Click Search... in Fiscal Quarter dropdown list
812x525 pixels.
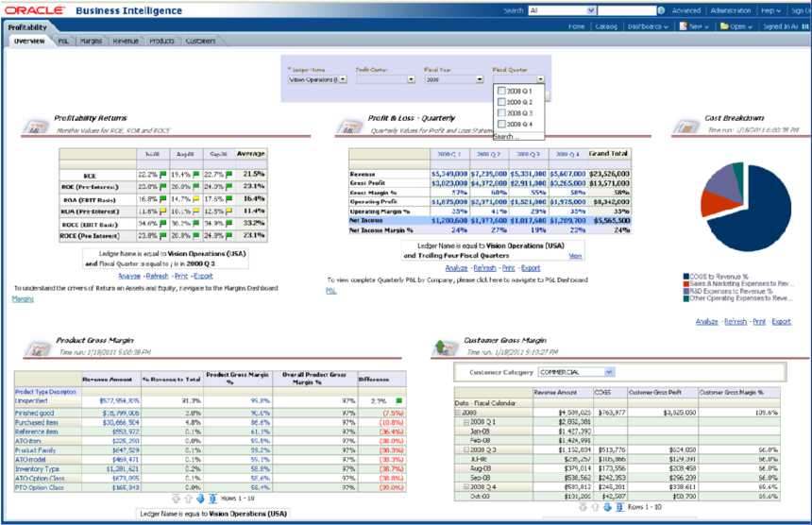click(x=505, y=136)
